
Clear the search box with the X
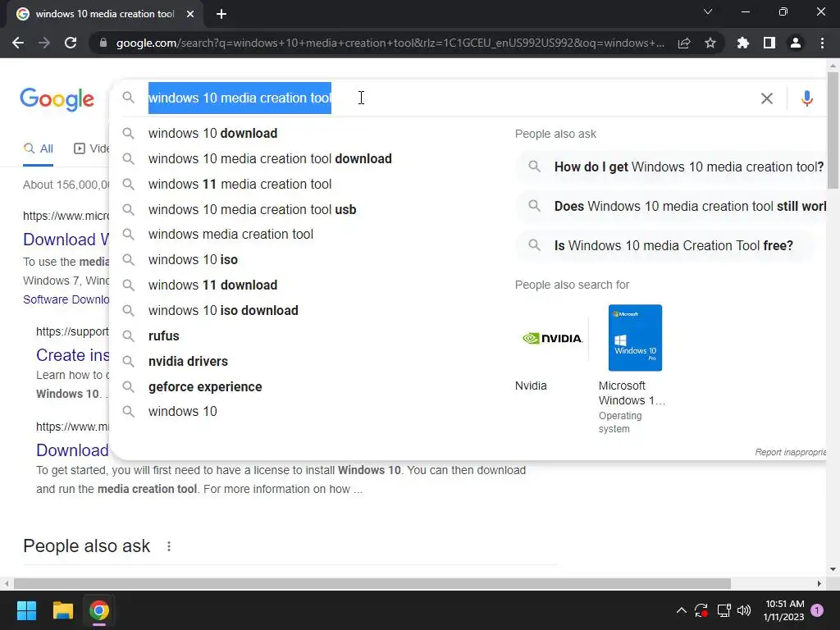coord(767,98)
